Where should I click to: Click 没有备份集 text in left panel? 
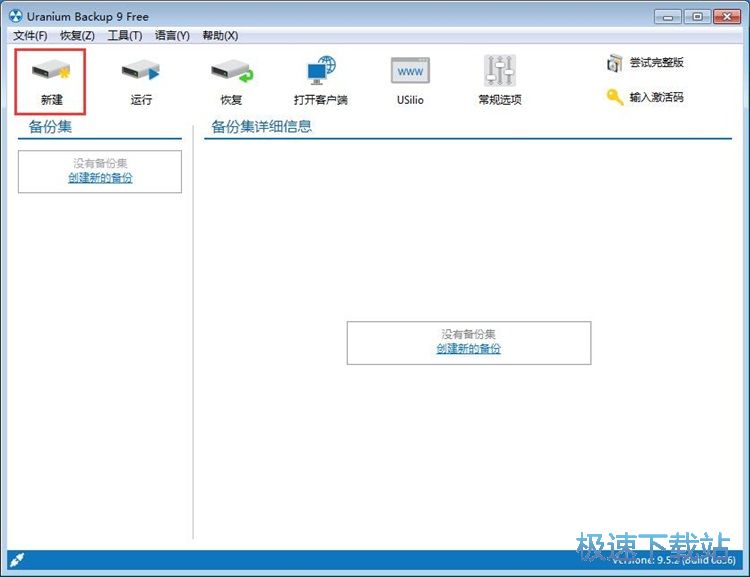100,163
